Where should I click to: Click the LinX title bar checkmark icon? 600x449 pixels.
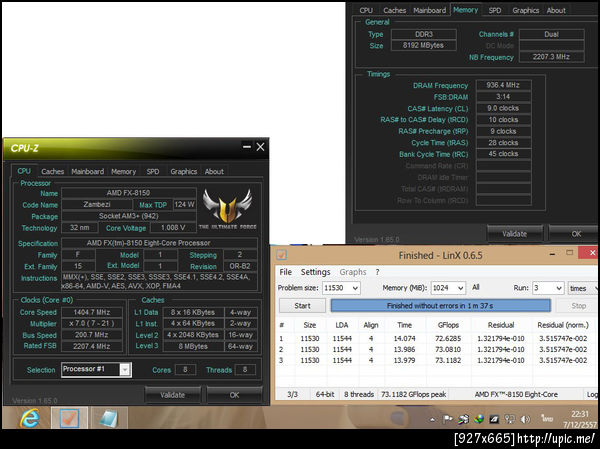tap(282, 255)
